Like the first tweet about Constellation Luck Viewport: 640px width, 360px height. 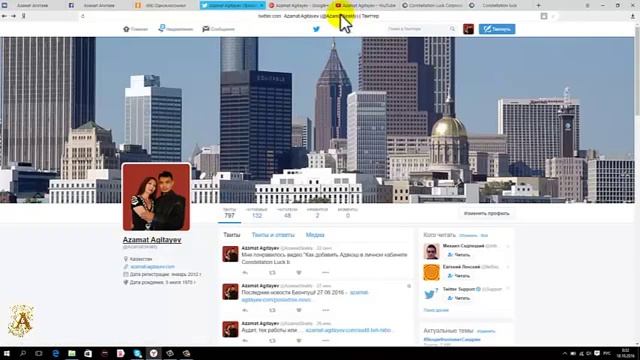click(299, 272)
